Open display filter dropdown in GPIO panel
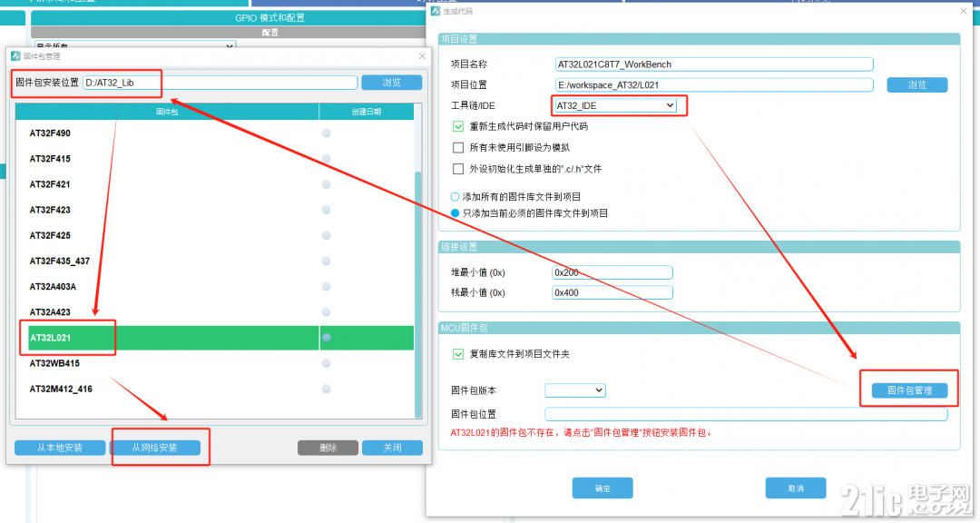The image size is (980, 523). pos(135,45)
